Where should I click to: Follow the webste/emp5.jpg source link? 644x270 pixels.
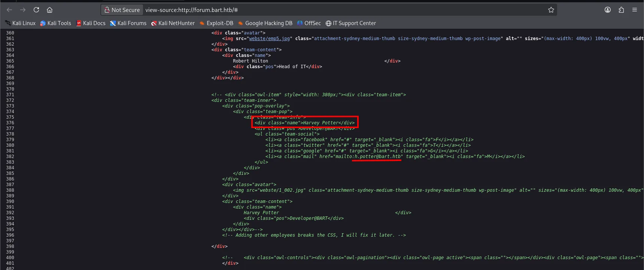point(269,39)
